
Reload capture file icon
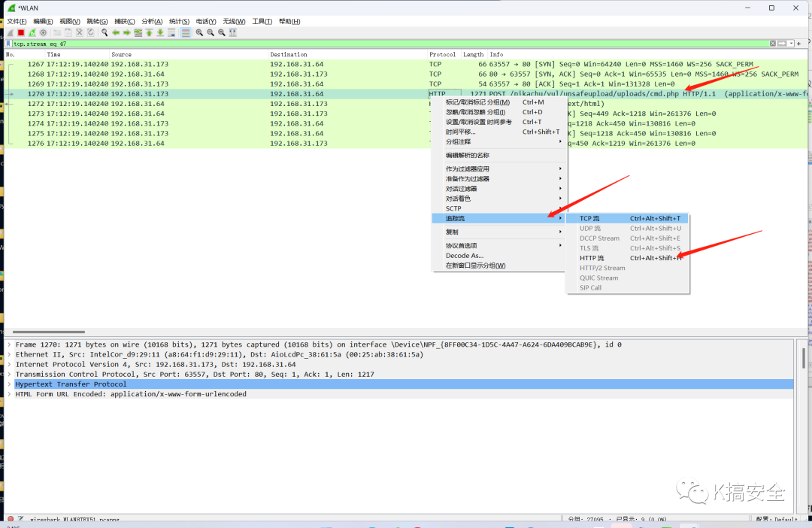tap(91, 32)
